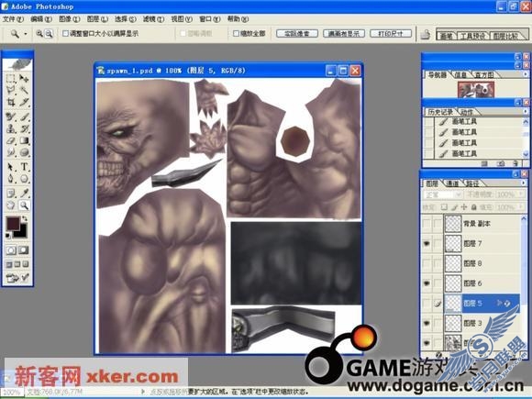This screenshot has height=399, width=532.
Task: Select the Move tool
Action: (24, 79)
